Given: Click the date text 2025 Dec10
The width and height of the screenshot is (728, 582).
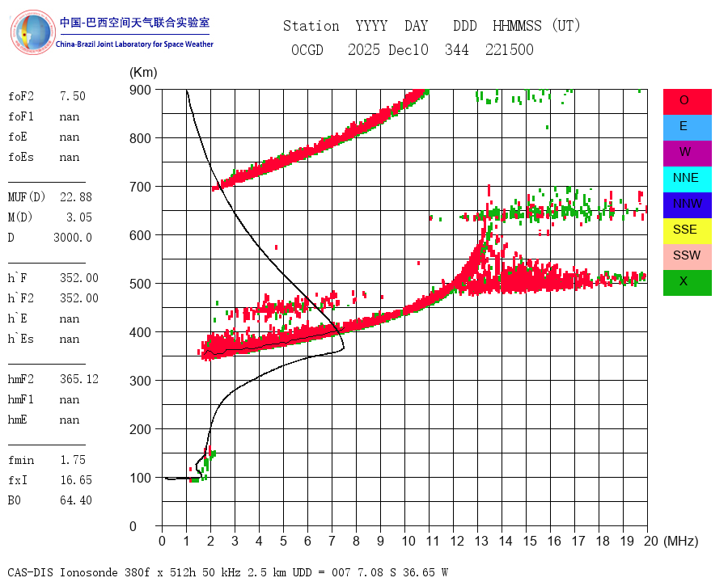Looking at the screenshot, I should pyautogui.click(x=387, y=49).
